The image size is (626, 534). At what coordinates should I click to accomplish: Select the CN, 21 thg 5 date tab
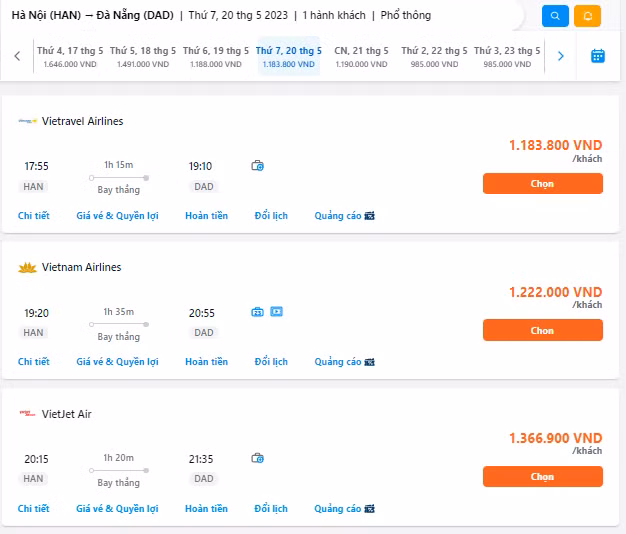point(361,56)
